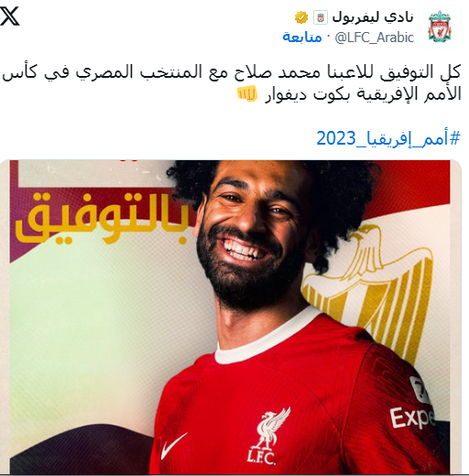Image resolution: width=469 pixels, height=476 pixels.
Task: Open the نادي ليفربول account name
Action: (x=373, y=17)
